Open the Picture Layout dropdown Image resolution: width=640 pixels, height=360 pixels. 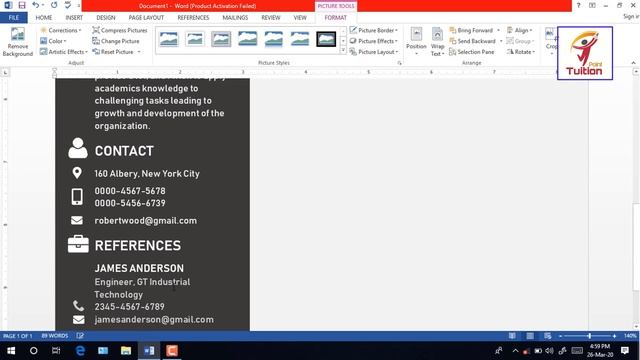coord(373,52)
